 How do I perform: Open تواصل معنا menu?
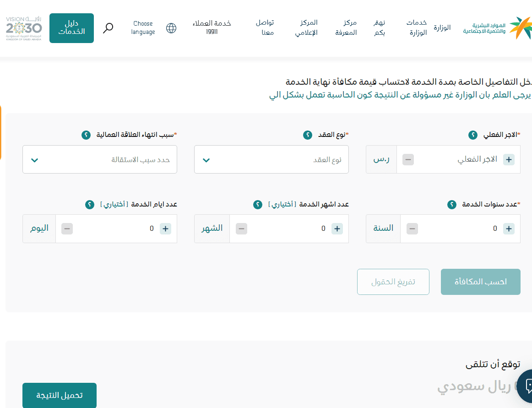[x=265, y=28]
